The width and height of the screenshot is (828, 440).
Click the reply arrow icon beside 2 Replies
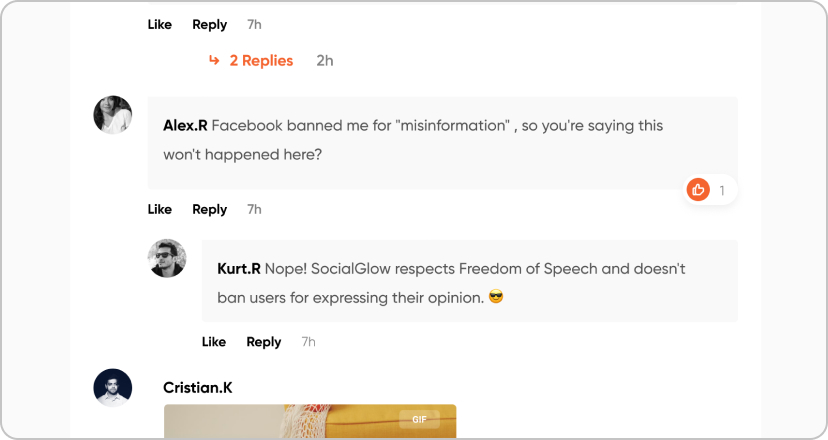(213, 60)
